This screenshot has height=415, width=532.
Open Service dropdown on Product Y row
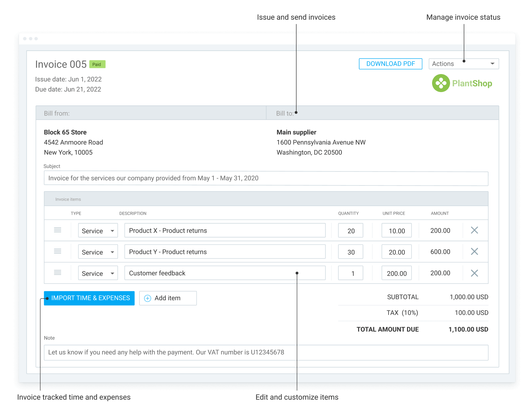tap(98, 251)
